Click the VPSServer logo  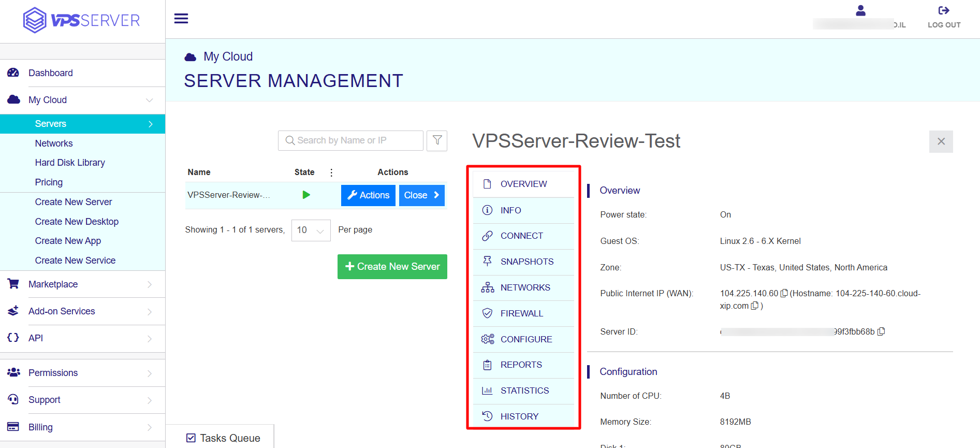[82, 20]
